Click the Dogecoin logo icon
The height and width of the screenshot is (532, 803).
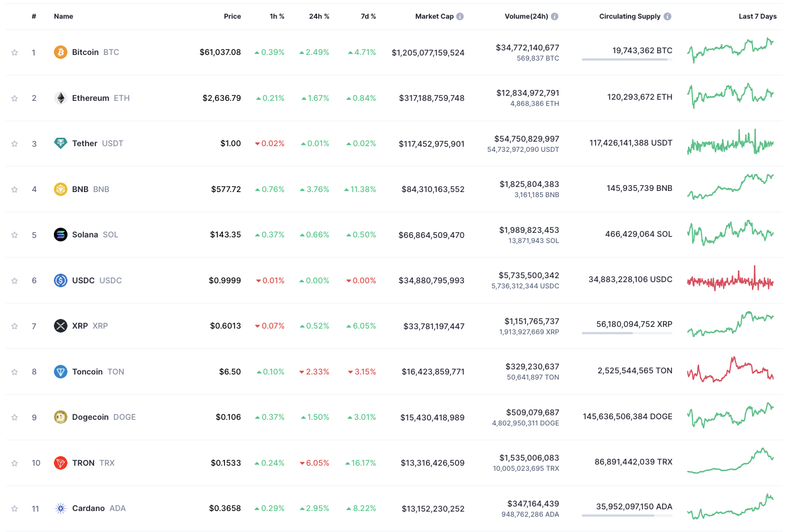pyautogui.click(x=61, y=417)
